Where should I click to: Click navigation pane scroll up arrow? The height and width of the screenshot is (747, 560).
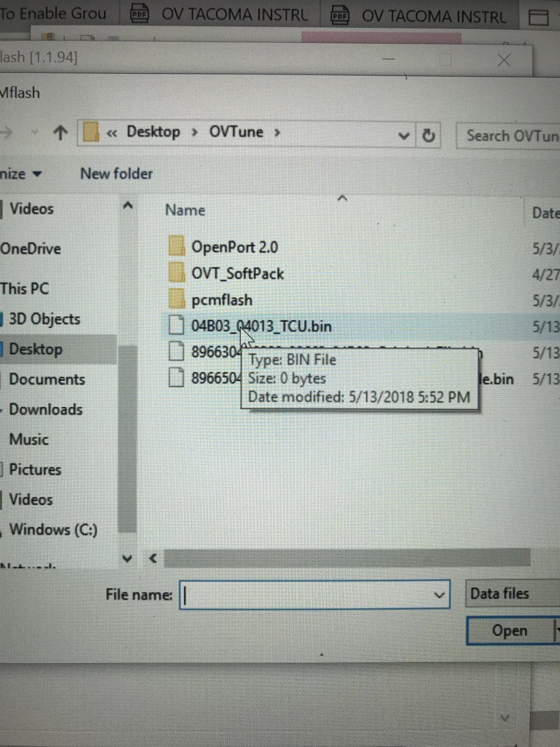(x=128, y=205)
